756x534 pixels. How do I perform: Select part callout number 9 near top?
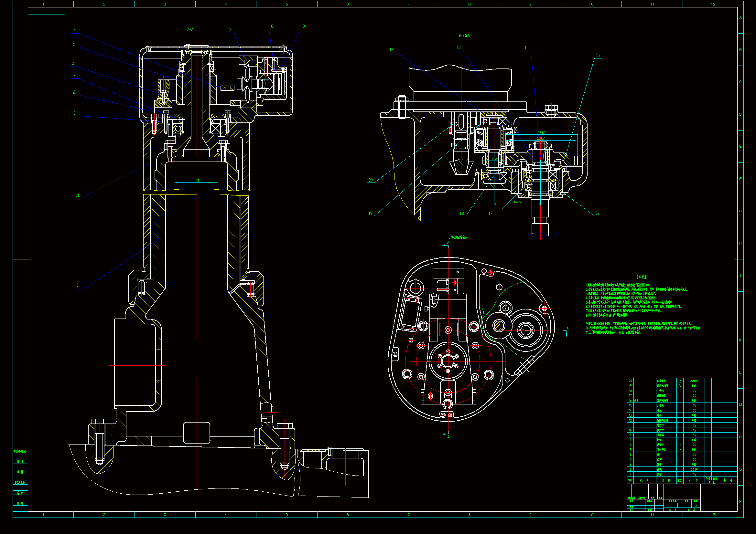[304, 26]
